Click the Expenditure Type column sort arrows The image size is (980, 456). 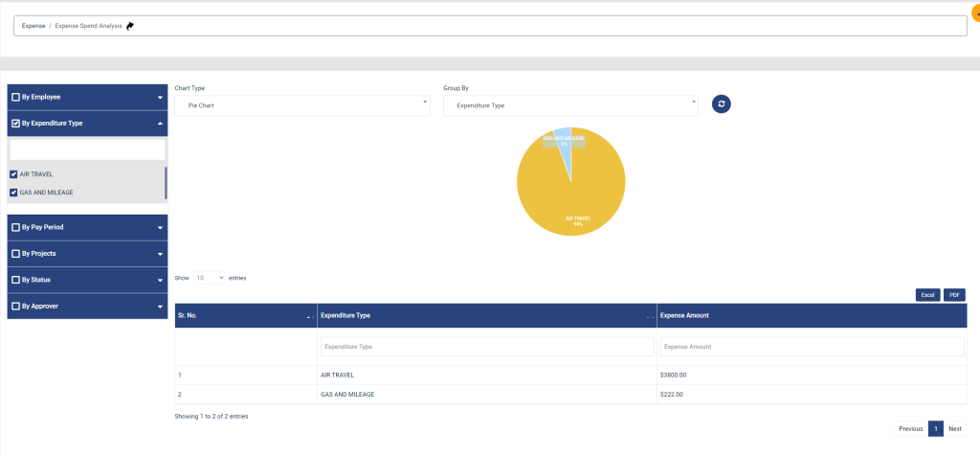click(x=650, y=317)
